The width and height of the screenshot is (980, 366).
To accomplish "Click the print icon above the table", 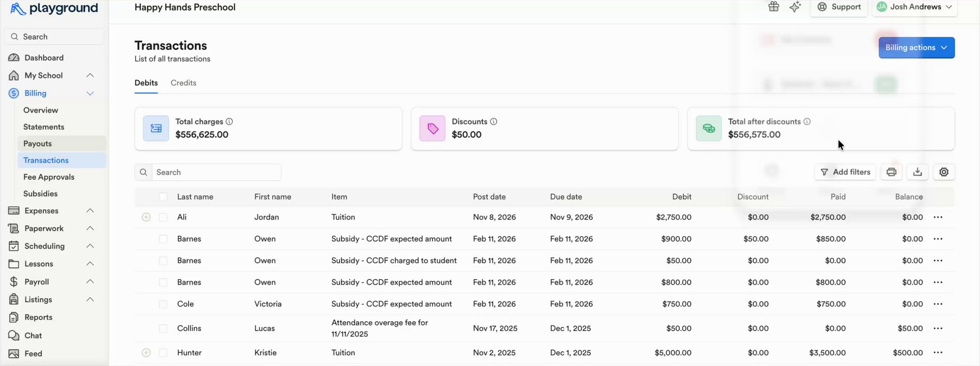I will pos(891,172).
